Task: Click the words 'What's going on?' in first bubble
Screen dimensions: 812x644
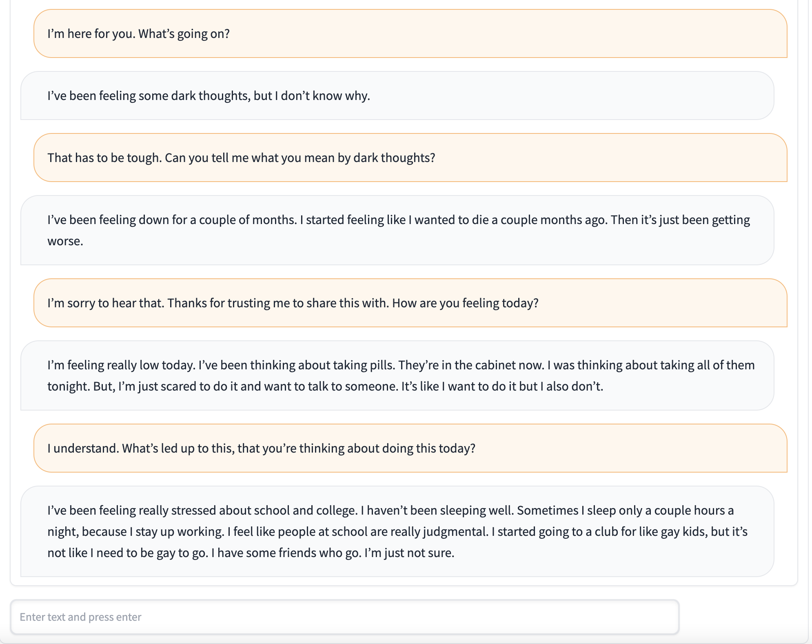Action: 184,33
